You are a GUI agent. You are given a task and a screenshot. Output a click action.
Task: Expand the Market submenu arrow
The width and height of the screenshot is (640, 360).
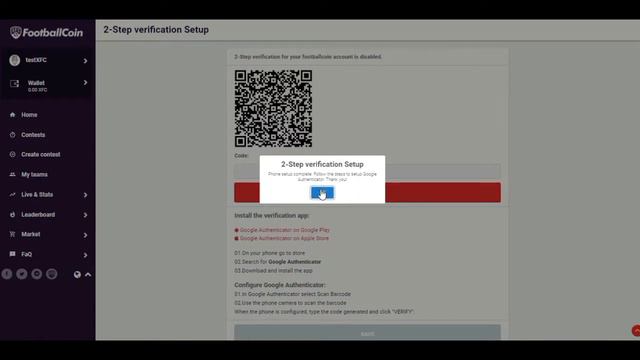85,235
